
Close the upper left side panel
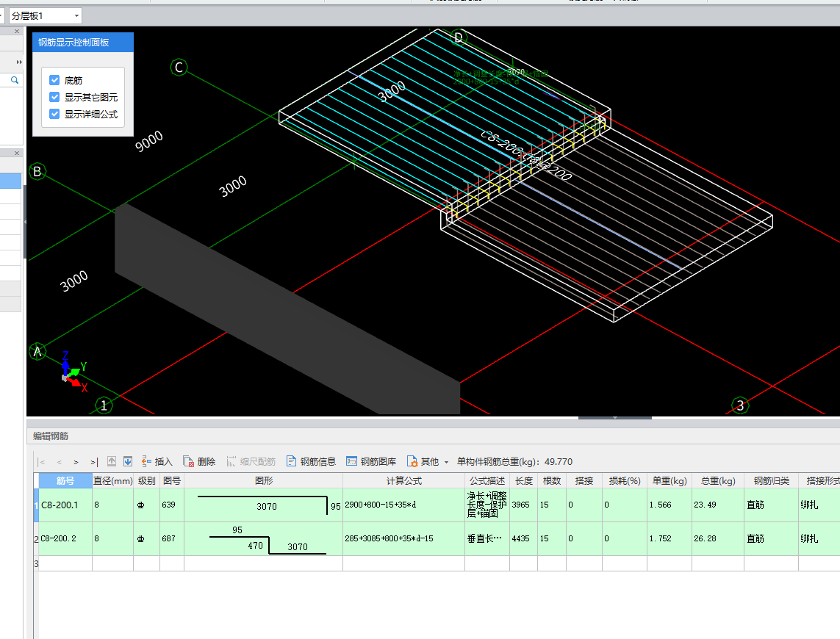click(x=17, y=31)
